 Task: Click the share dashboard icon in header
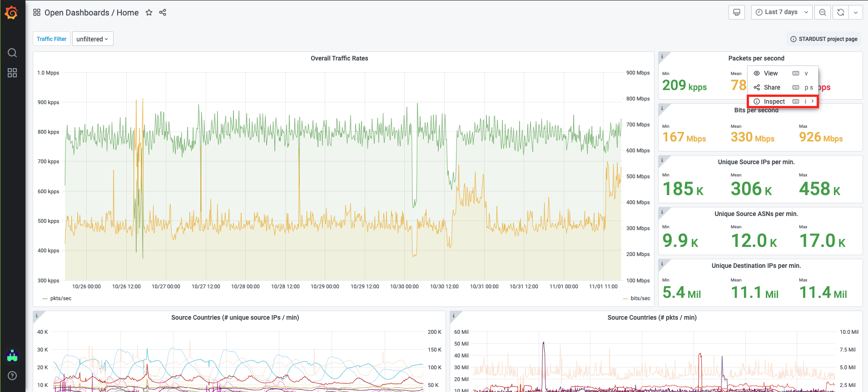tap(163, 12)
